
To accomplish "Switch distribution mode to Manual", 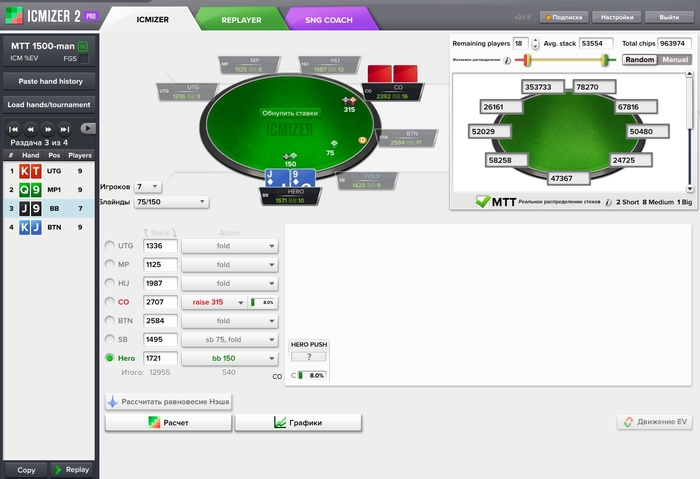I will point(675,59).
